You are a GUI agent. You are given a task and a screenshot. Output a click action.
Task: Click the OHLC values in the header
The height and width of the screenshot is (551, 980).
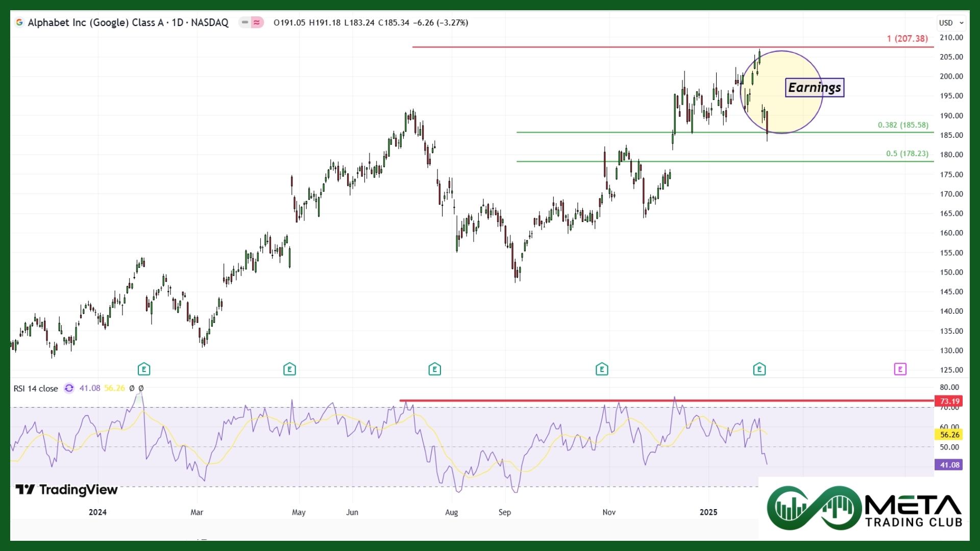point(371,22)
